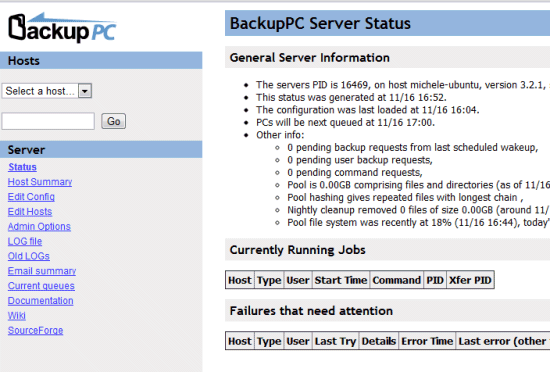The image size is (550, 372).
Task: Open the Host Summary link
Action: coord(40,182)
